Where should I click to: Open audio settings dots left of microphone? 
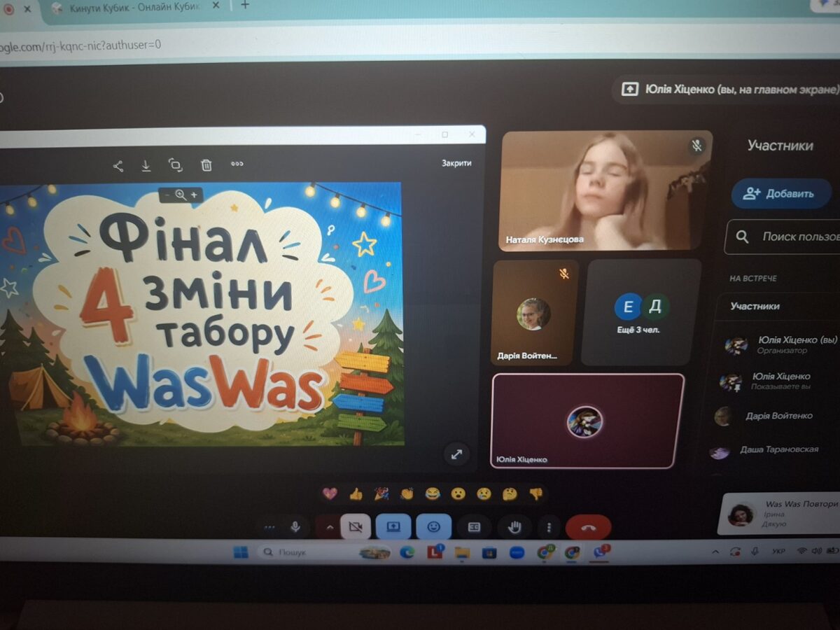[269, 528]
